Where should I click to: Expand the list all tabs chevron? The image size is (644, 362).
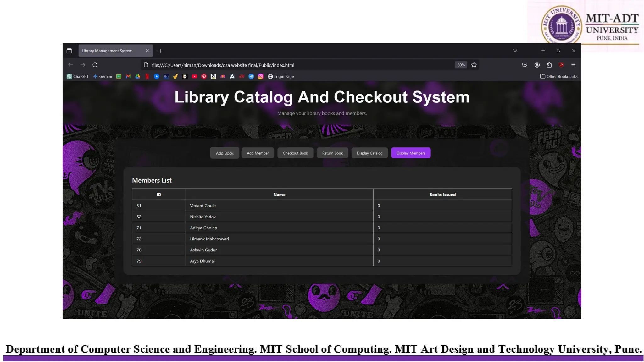tap(515, 51)
